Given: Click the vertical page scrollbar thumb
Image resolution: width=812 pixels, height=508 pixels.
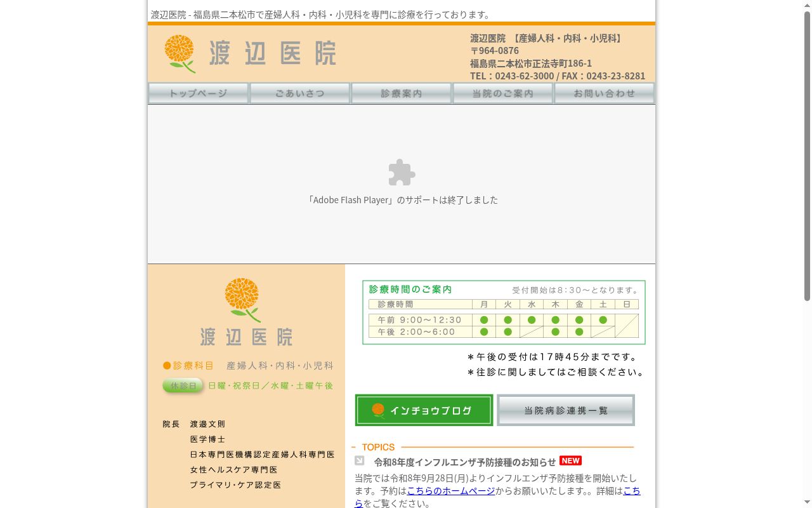Looking at the screenshot, I should click(x=807, y=156).
